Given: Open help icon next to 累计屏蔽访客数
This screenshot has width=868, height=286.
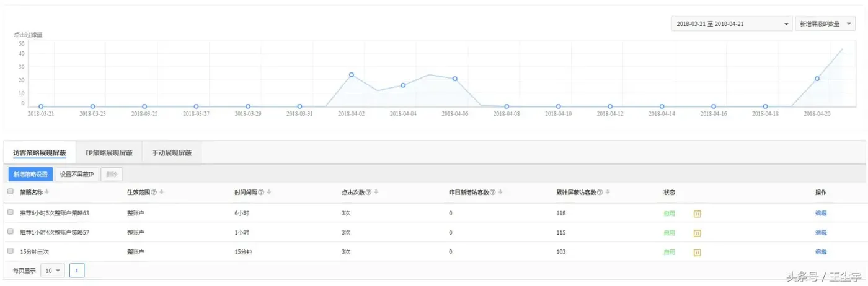Looking at the screenshot, I should tap(600, 193).
